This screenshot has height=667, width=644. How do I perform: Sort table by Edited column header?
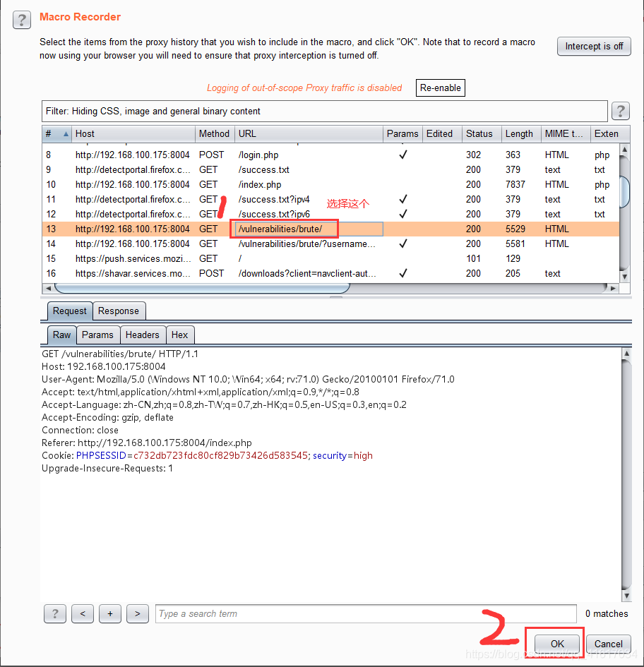pos(442,134)
